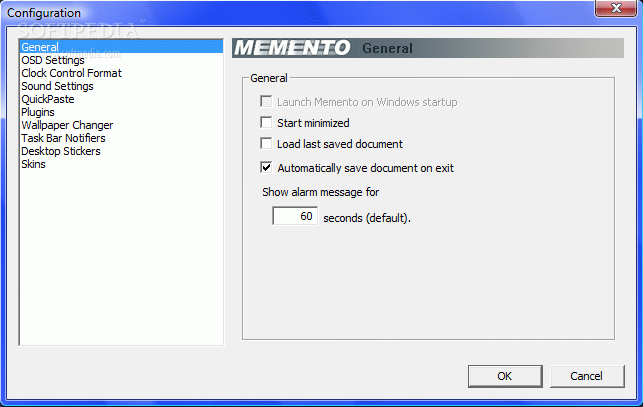
Task: Click the 'seconds (default).' text
Action: point(367,218)
